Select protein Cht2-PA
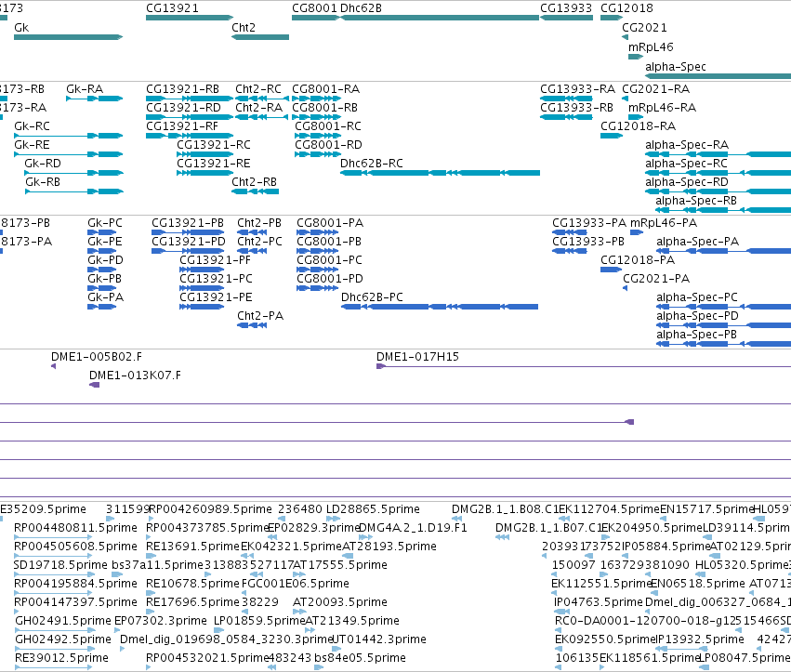The image size is (791, 672). coord(252,326)
